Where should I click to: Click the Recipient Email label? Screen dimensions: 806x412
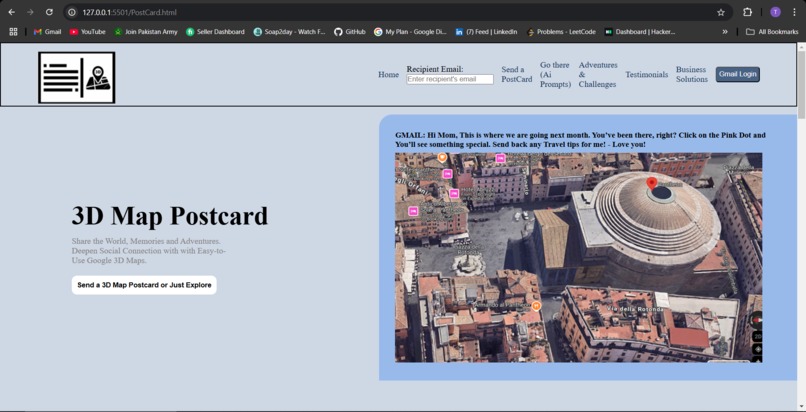[435, 69]
